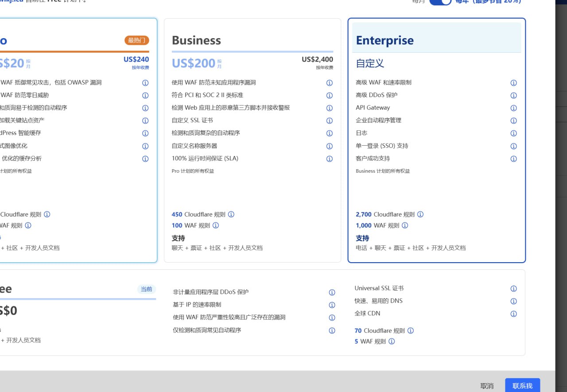Open info icon next to API Gateway
The height and width of the screenshot is (392, 567).
[x=513, y=108]
